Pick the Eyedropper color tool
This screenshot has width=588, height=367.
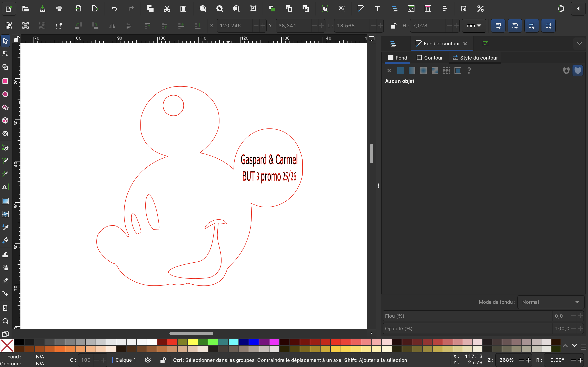pos(5,227)
